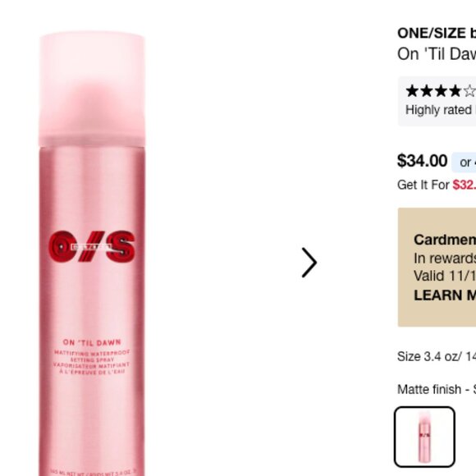Image resolution: width=476 pixels, height=476 pixels.
Task: Click the On 'Til Dawn product title
Action: [x=437, y=54]
